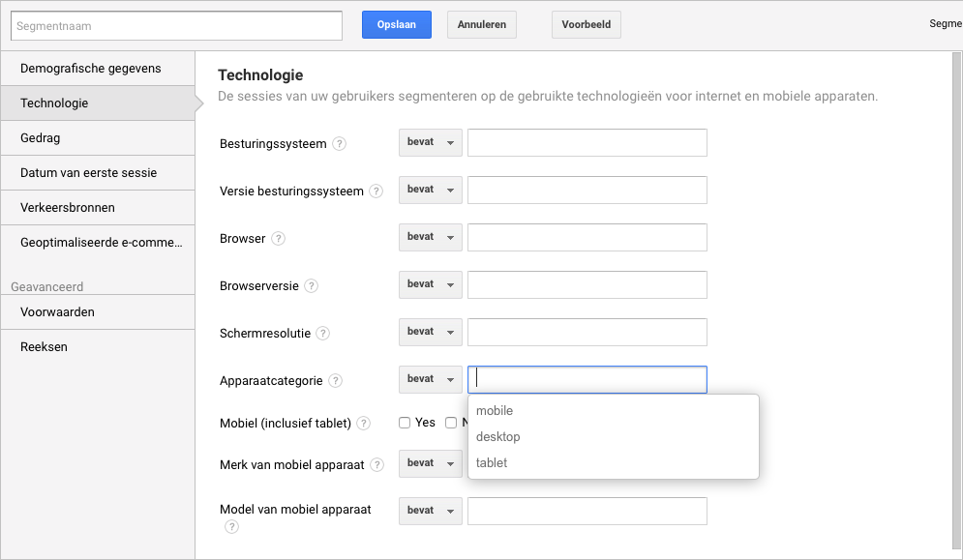Click the Segmentnaam text field
The image size is (963, 560).
(x=176, y=26)
